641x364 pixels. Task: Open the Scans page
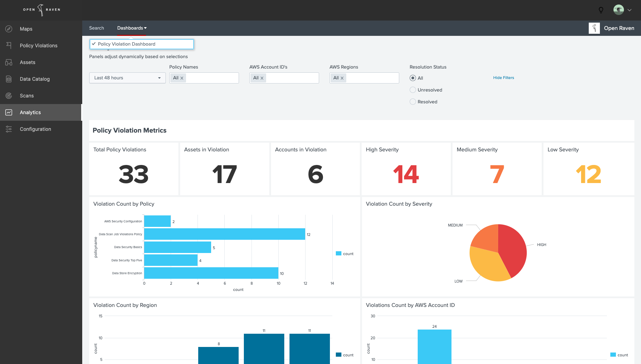point(41,96)
